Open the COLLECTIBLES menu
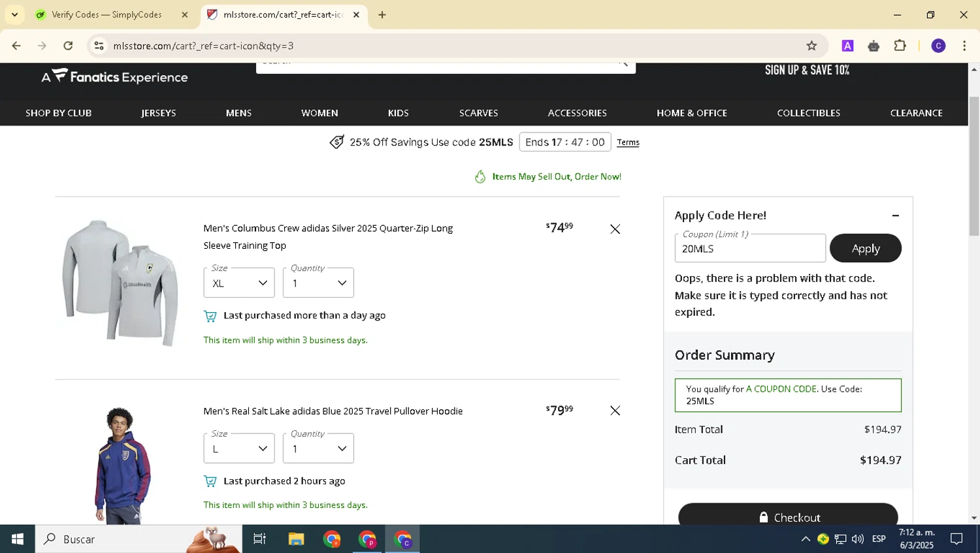 coord(808,113)
